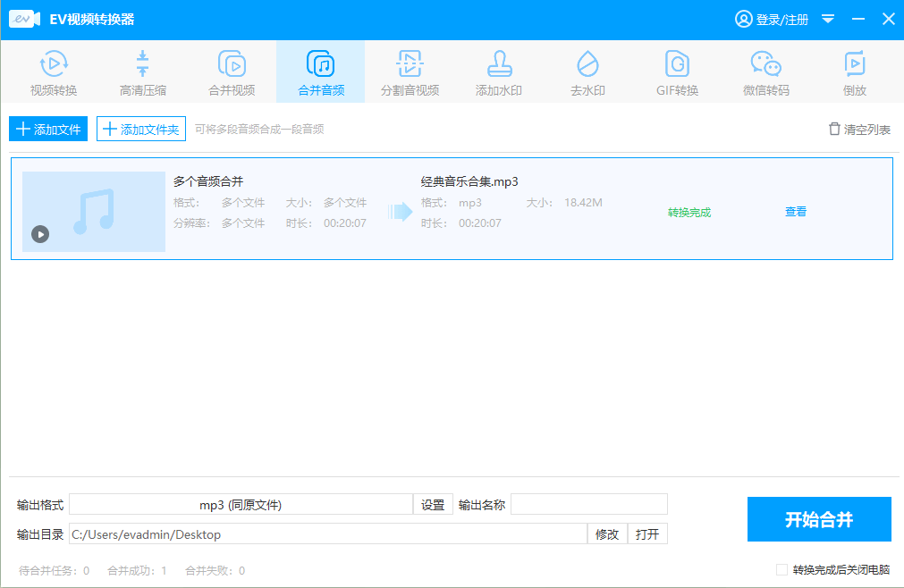Open the 去水印 tool
This screenshot has height=588, width=904.
[587, 71]
